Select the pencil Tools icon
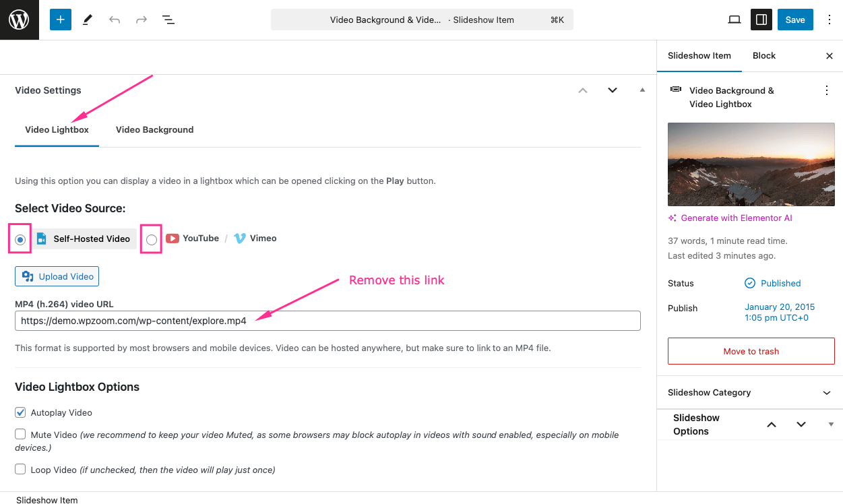The image size is (843, 504). tap(88, 20)
